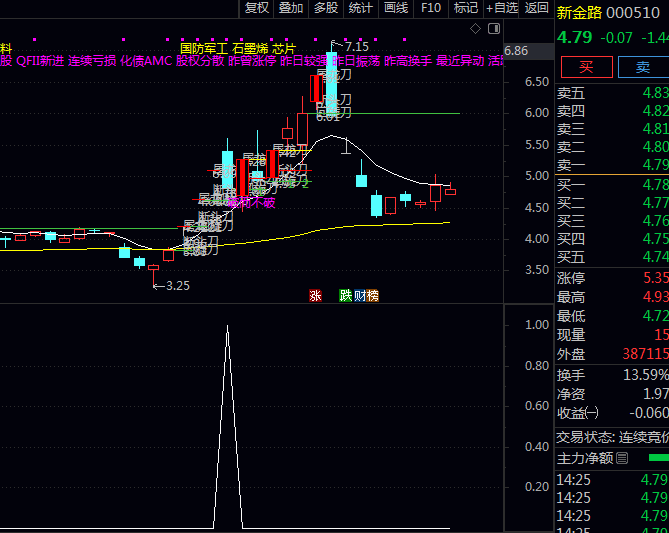The image size is (669, 533).
Task: Open the 叠加 overlay option
Action: point(291,8)
